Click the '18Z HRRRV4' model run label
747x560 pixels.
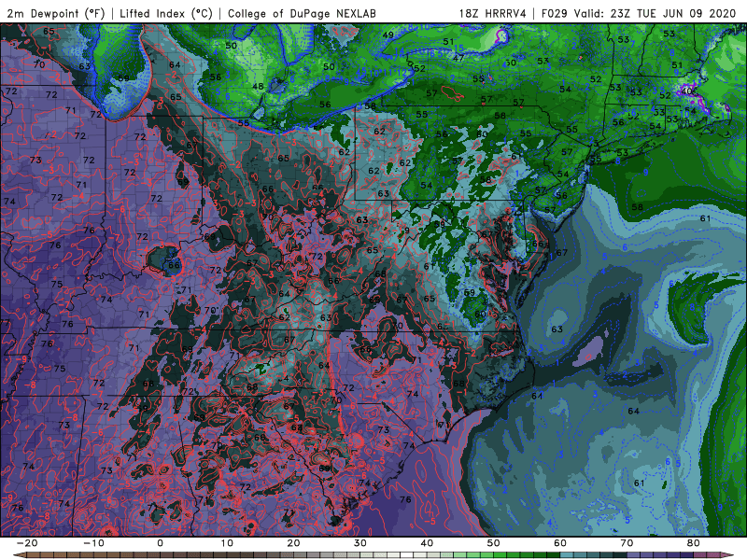pyautogui.click(x=492, y=13)
